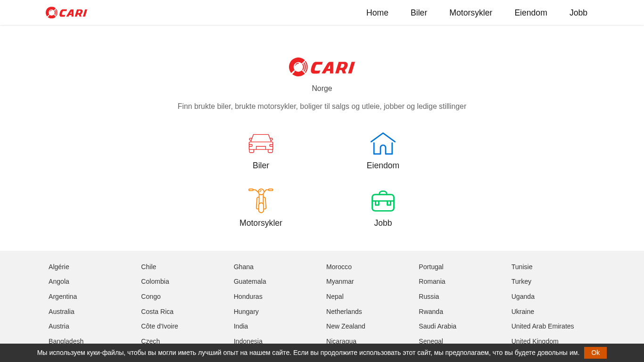
Task: Accept cookies with the Ok button
Action: click(595, 353)
